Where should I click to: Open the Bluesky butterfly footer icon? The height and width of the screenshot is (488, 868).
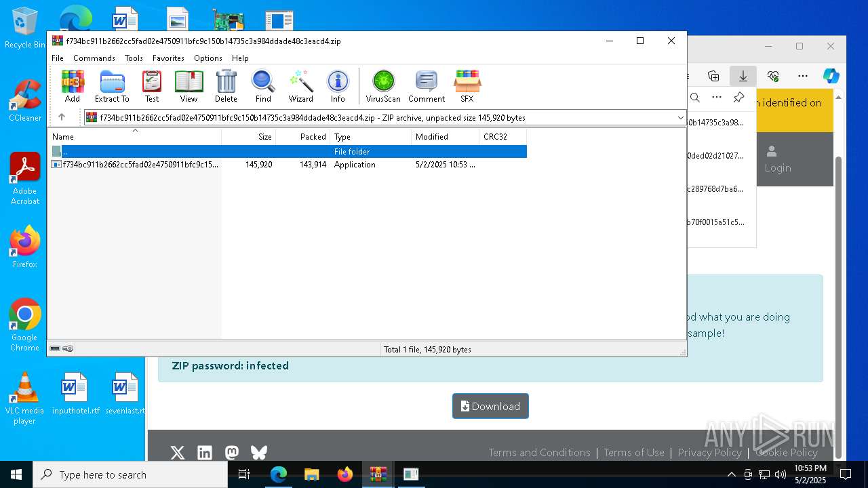tap(259, 452)
